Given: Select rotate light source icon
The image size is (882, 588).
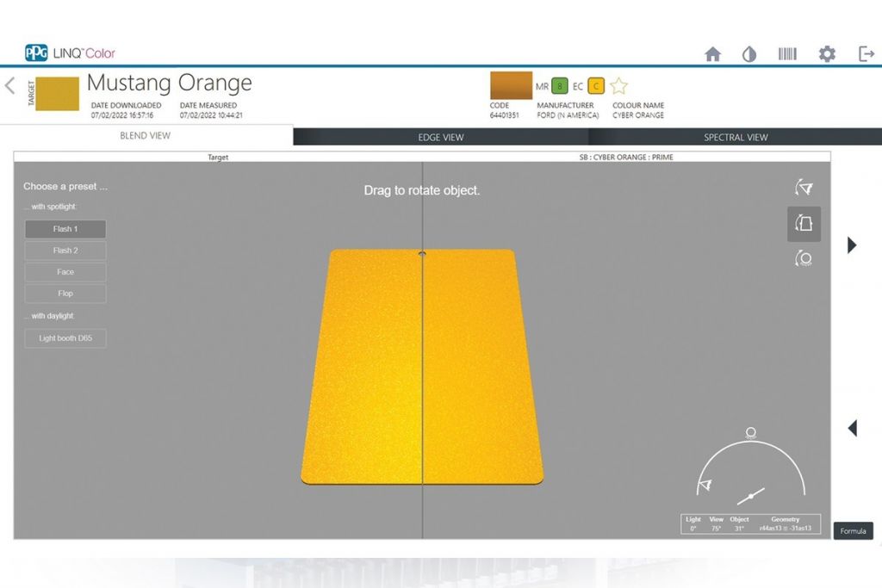Looking at the screenshot, I should click(804, 258).
